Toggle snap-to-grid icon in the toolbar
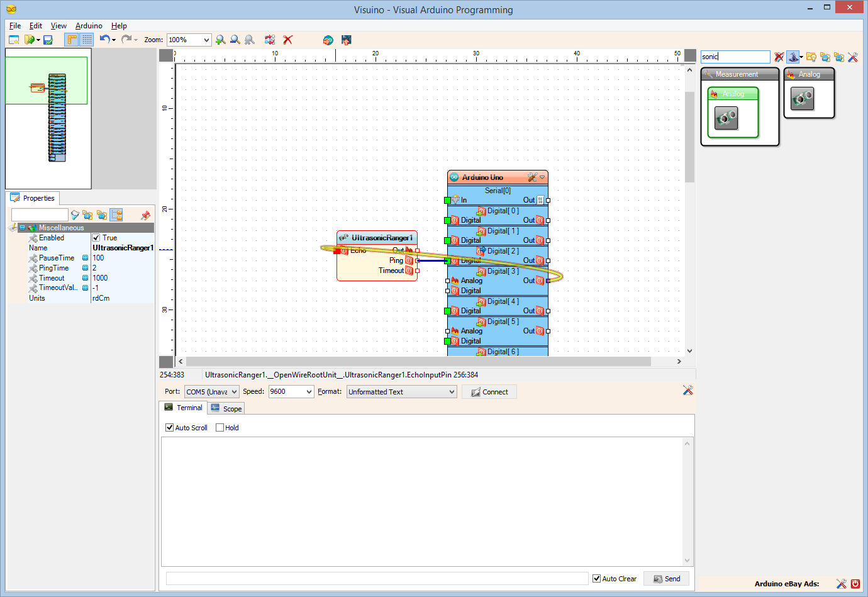Viewport: 868px width, 597px height. click(x=86, y=40)
